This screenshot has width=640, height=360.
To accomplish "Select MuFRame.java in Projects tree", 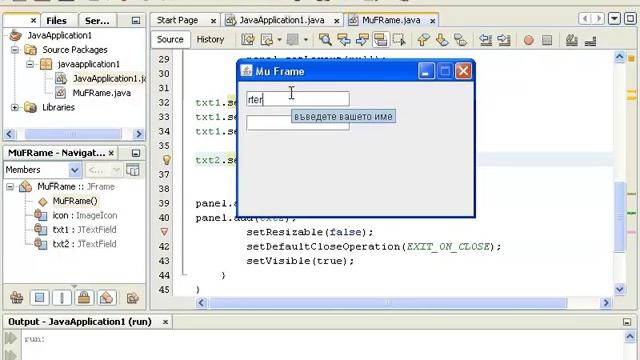I will 102,93.
